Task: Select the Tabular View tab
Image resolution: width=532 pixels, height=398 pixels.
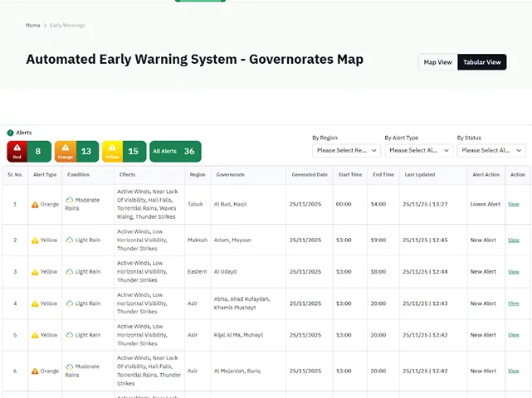Action: [481, 62]
